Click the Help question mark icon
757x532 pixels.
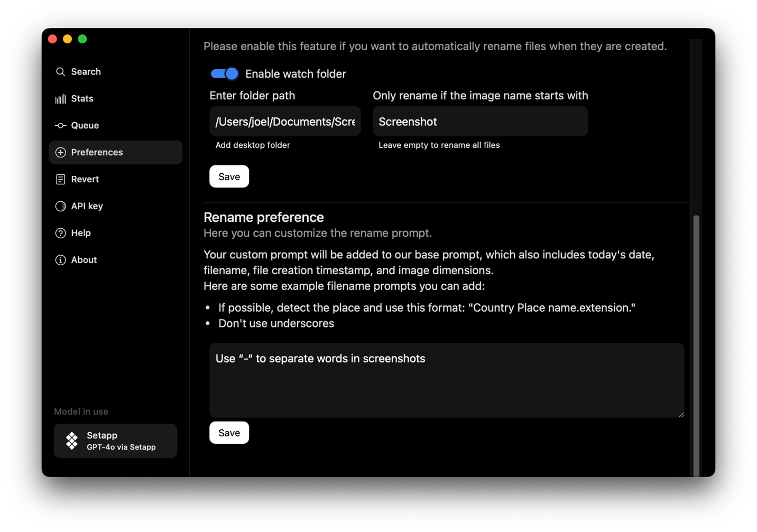coord(61,233)
